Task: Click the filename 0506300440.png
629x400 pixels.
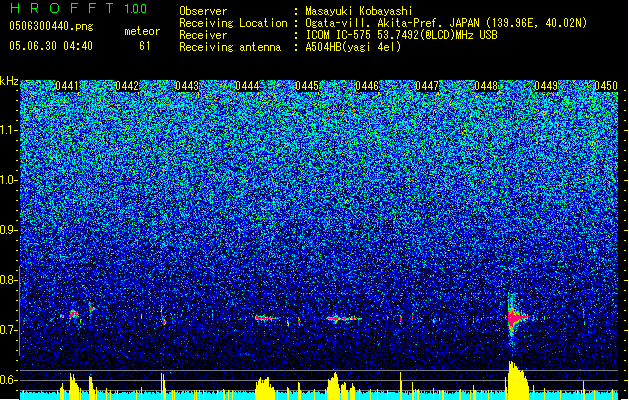Action: 51,26
